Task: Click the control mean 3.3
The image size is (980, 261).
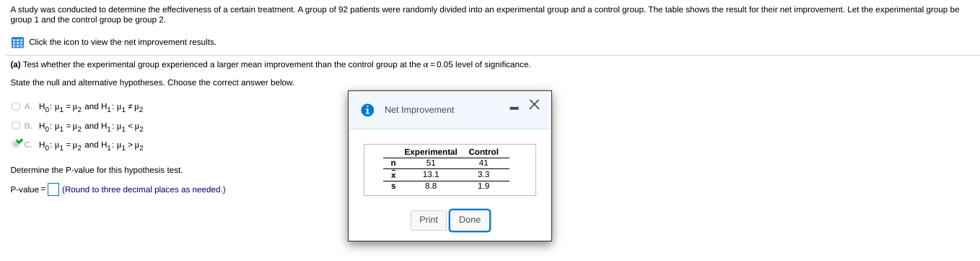Action: coord(484,174)
